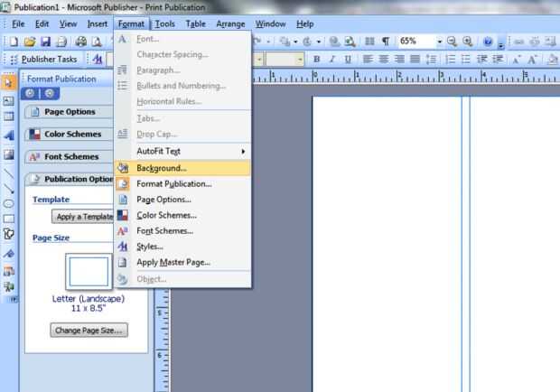Choose Page Options menu entry
560x392 pixels.
click(x=182, y=200)
